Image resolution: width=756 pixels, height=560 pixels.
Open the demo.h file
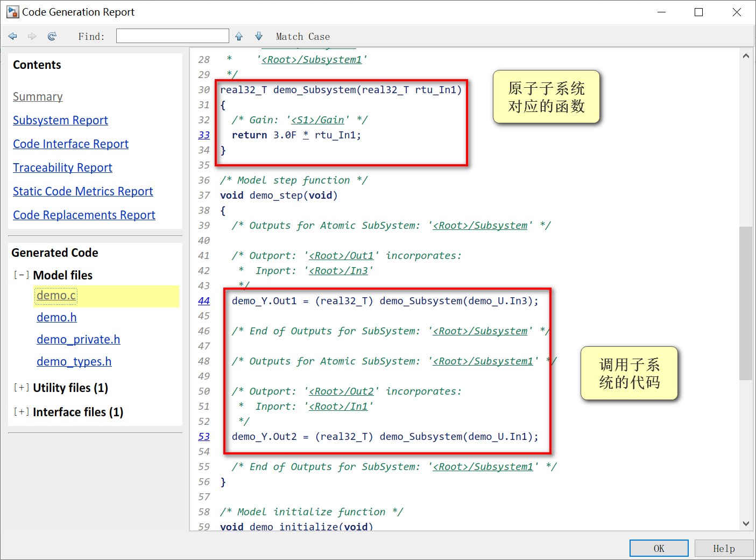pyautogui.click(x=56, y=318)
